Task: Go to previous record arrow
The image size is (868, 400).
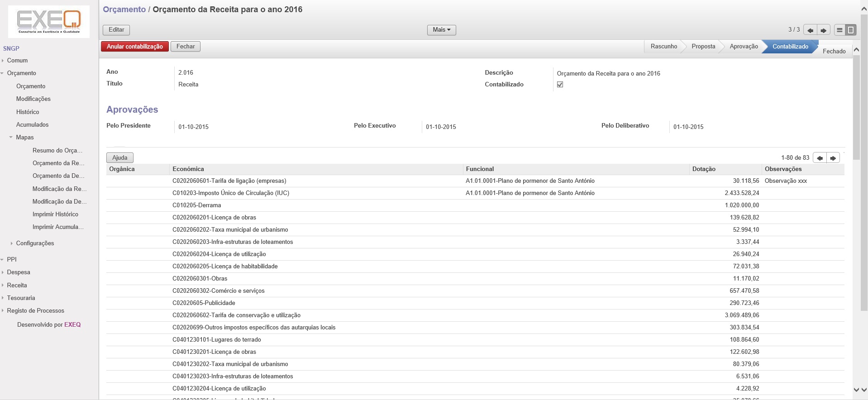Action: 810,30
